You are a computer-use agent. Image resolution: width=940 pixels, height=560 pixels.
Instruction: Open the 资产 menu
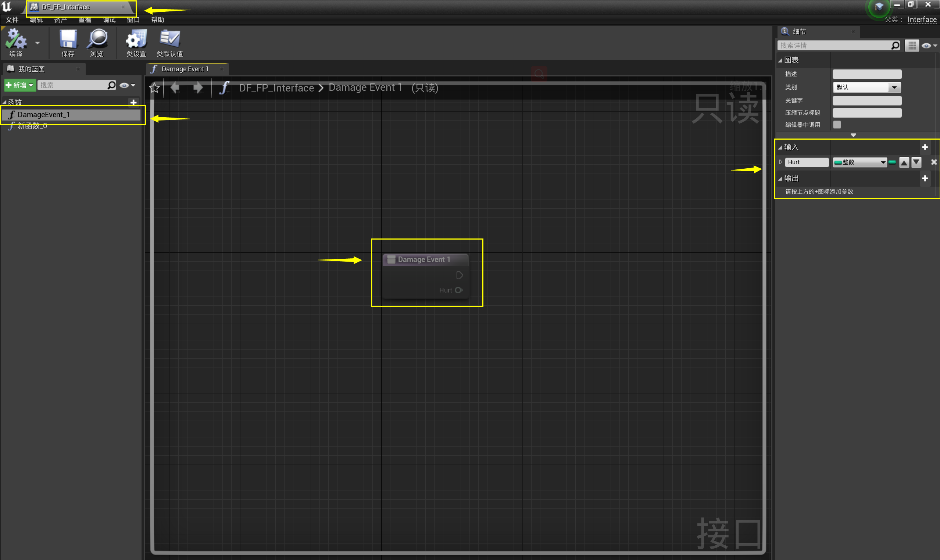click(60, 19)
